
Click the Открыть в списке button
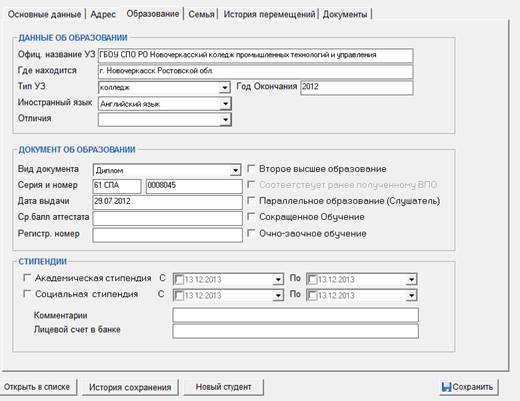[37, 387]
